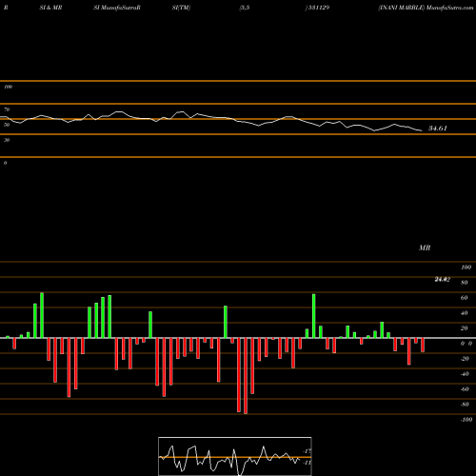Image resolution: width=476 pixels, height=476 pixels.
Task: Click the -20 label on MR scale
Action: [x=465, y=359]
